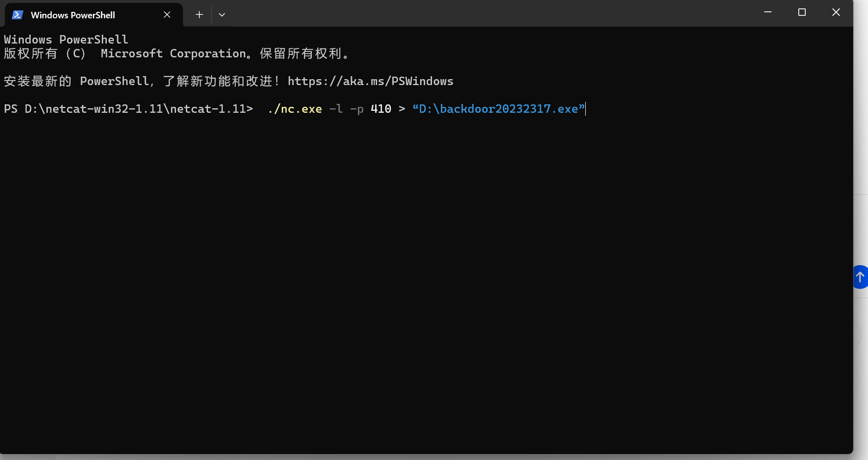Open a new terminal tab
Viewport: 868px width, 460px height.
199,15
